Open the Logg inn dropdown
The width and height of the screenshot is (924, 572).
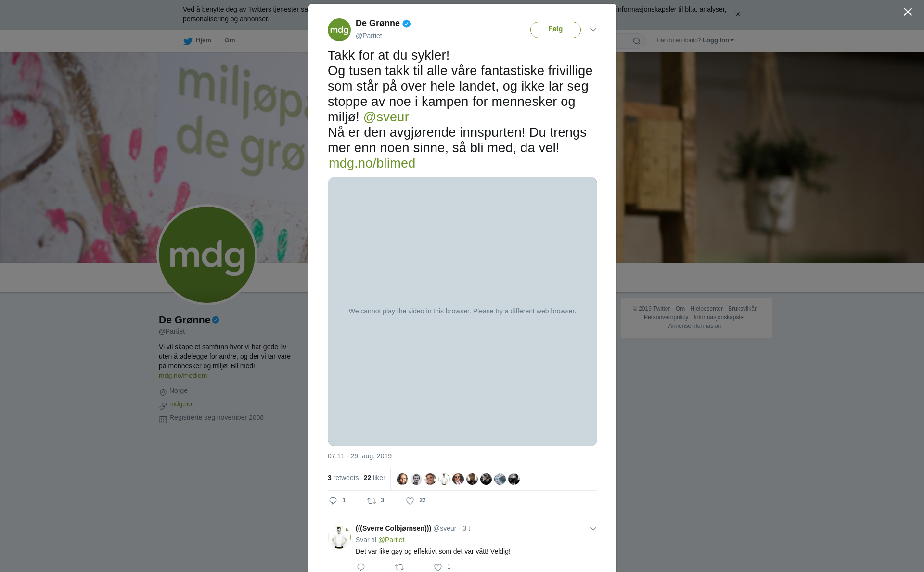pos(718,40)
